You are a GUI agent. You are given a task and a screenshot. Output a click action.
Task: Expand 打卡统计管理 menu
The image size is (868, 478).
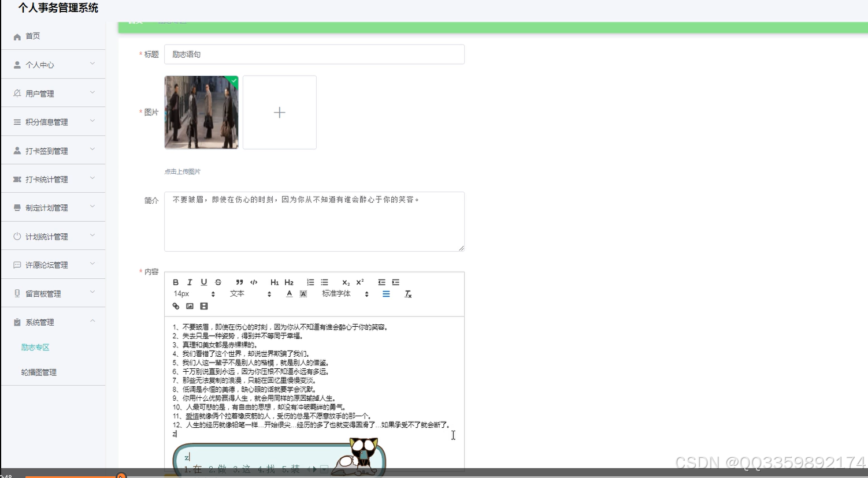tap(53, 179)
